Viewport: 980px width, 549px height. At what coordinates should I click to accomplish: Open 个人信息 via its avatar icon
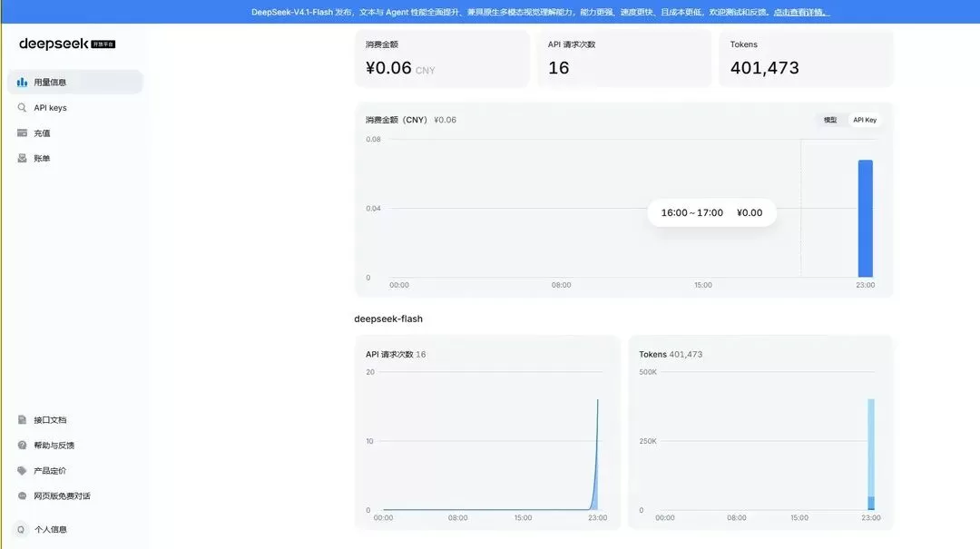coord(21,529)
